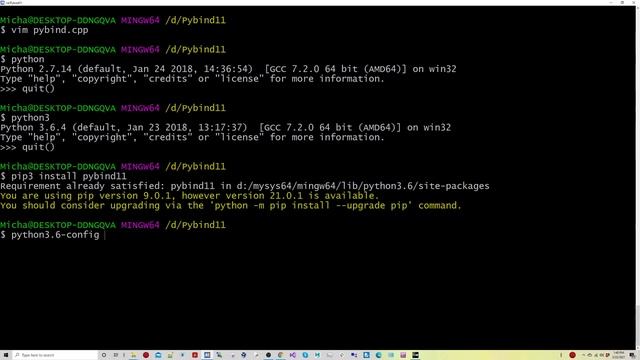Click the terminal window title bar icon
640x360 pixels.
click(x=2, y=2)
